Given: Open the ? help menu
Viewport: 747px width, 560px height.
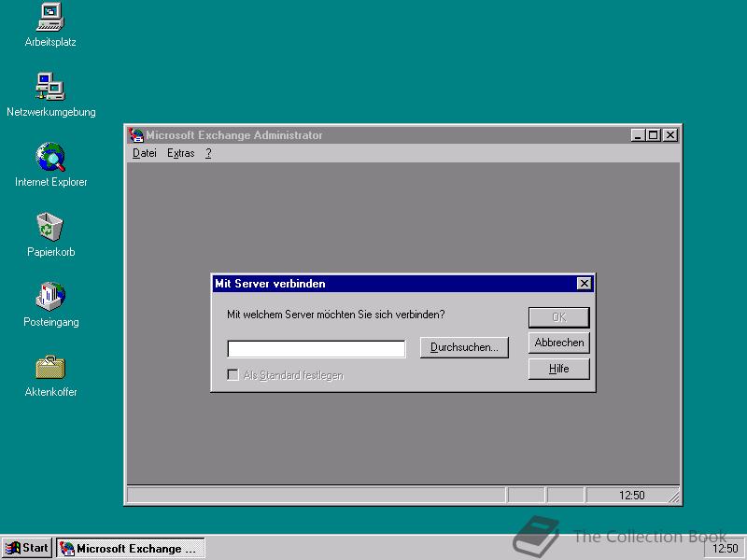Looking at the screenshot, I should tap(208, 153).
